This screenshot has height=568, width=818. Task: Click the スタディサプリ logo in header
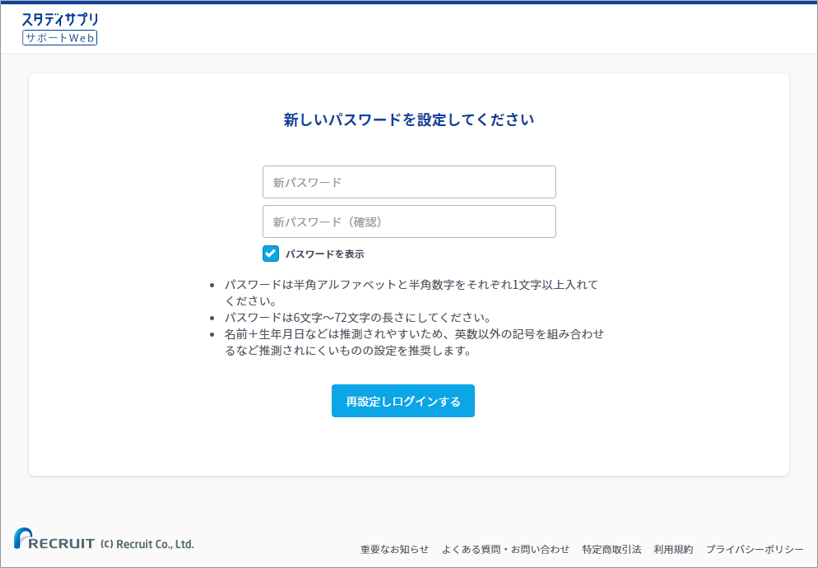click(60, 19)
